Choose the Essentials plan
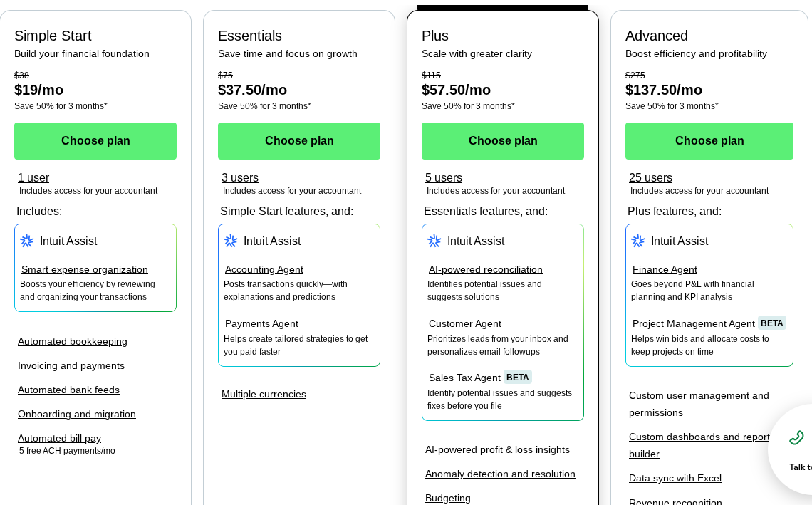The height and width of the screenshot is (505, 812). (299, 141)
